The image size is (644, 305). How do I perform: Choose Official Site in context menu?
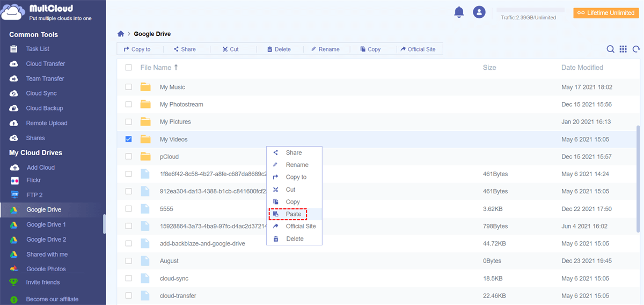click(x=294, y=226)
